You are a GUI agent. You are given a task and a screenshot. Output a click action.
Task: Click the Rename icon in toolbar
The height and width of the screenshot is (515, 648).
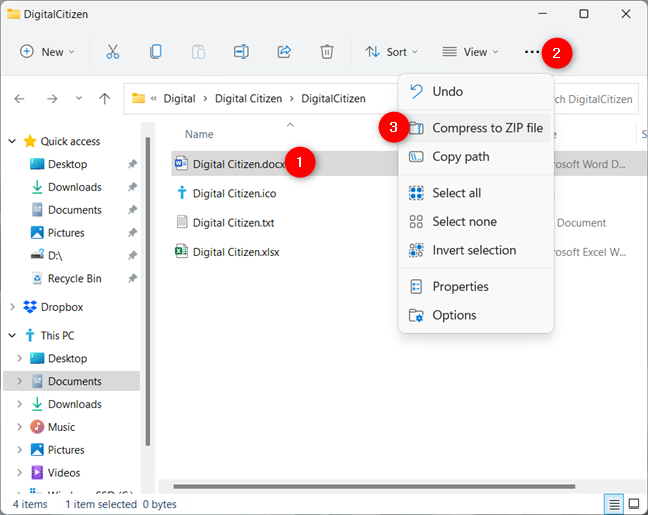(241, 52)
